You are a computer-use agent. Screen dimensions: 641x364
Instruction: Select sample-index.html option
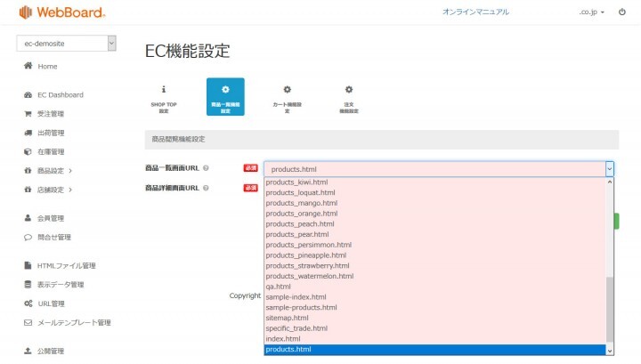[x=434, y=297]
